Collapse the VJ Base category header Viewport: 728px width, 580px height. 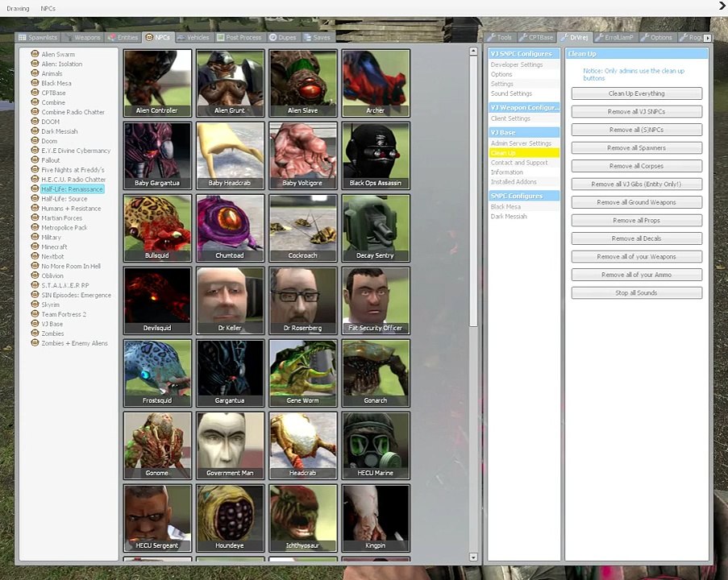524,132
